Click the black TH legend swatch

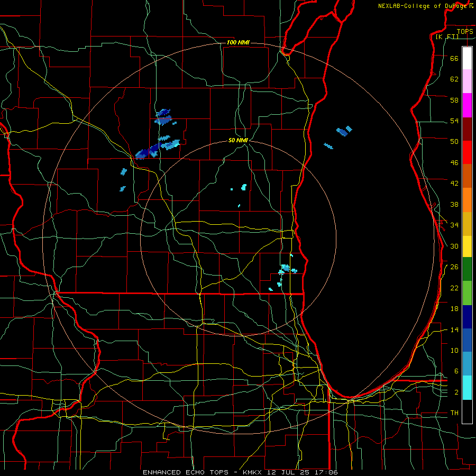point(467,411)
